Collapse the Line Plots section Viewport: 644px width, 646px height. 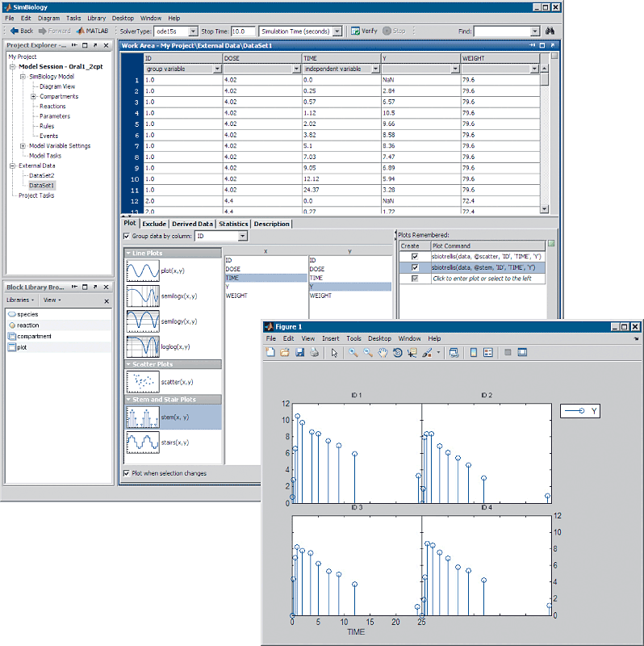tap(128, 253)
